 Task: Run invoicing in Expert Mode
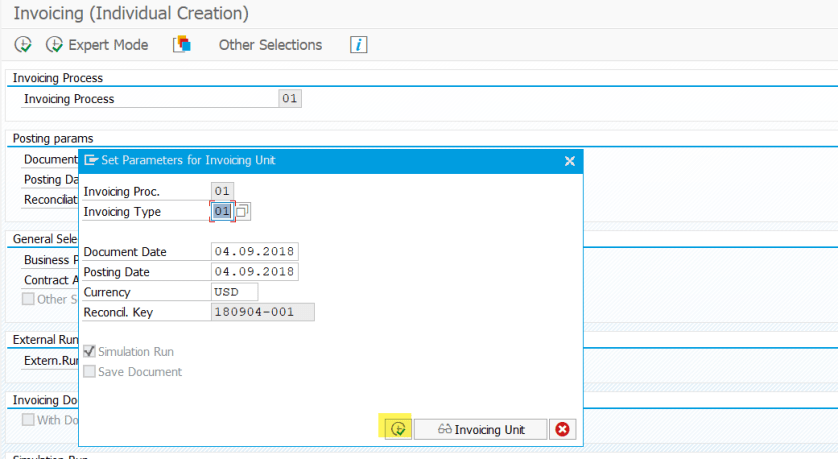click(97, 45)
